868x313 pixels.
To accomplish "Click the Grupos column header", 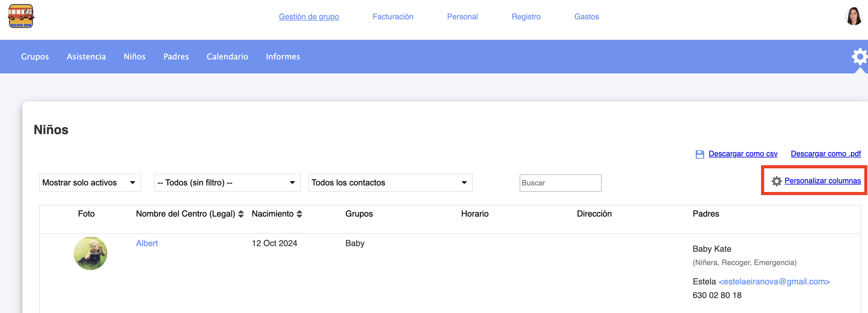I will (359, 213).
